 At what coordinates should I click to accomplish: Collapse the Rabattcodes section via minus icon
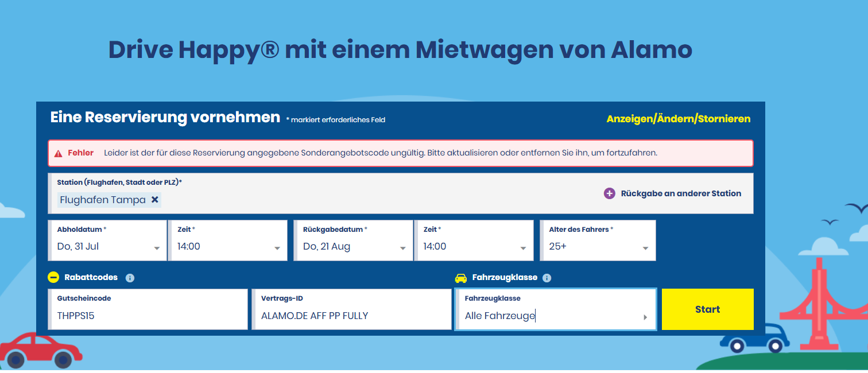pos(53,278)
